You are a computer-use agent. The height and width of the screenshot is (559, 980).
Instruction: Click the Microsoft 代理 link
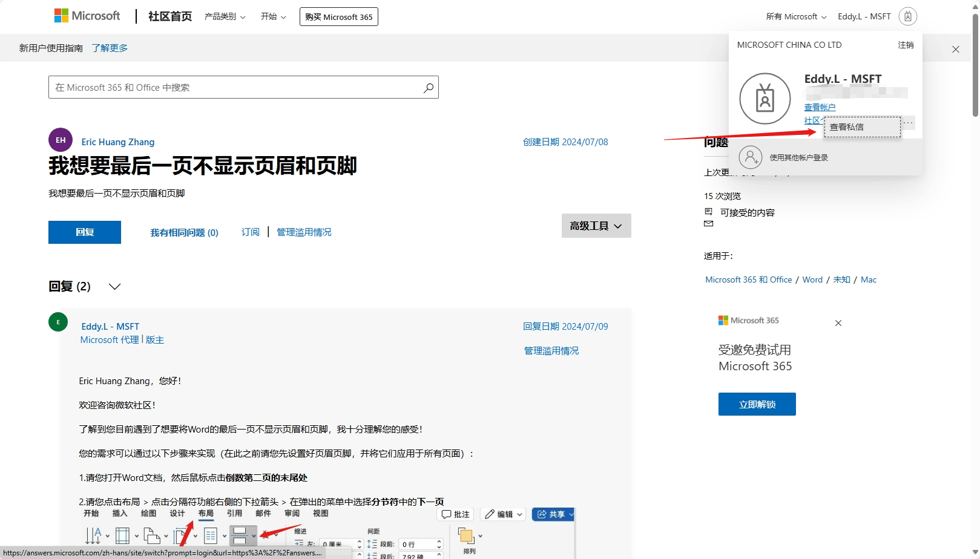(110, 340)
